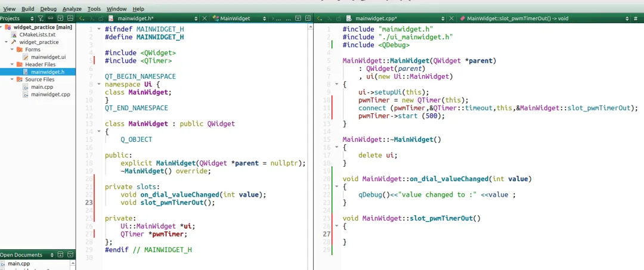Split the left editor pane
This screenshot has width=644, height=270.
click(299, 18)
